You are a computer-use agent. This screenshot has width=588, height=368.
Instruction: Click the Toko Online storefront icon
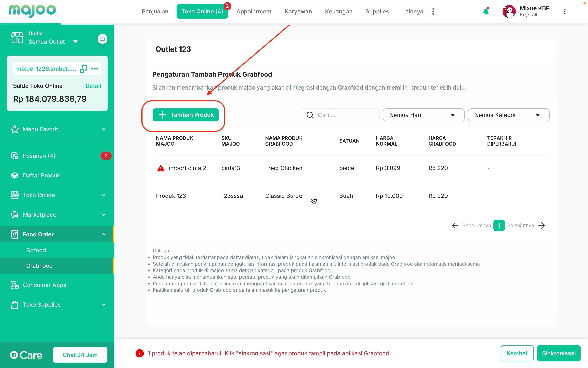point(14,195)
